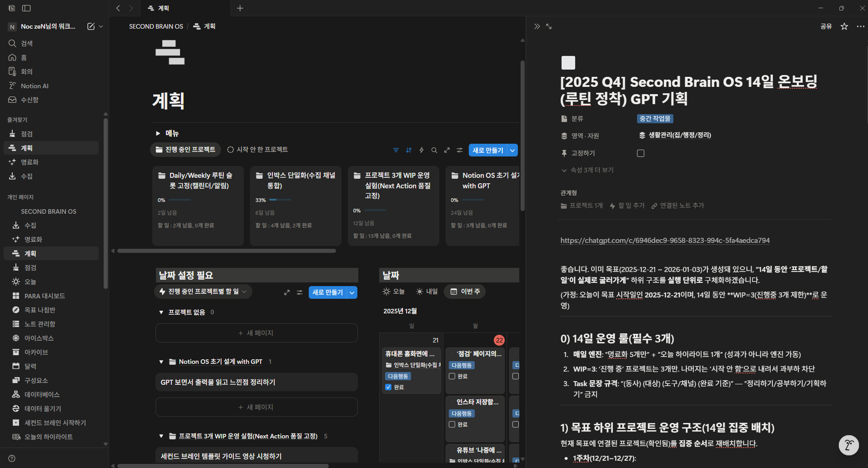This screenshot has height=468, width=868.
Task: Switch to 시작 안 한 프로젝트 tab
Action: click(258, 150)
